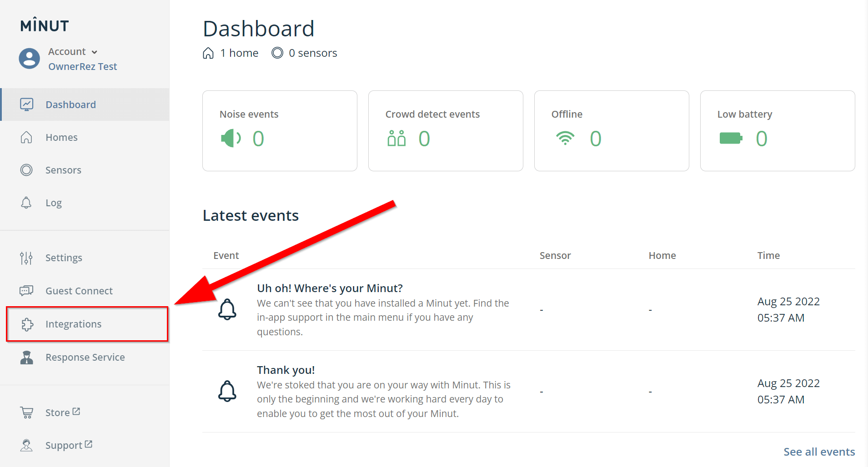Click the Settings sliders icon
This screenshot has width=868, height=467.
tap(26, 258)
